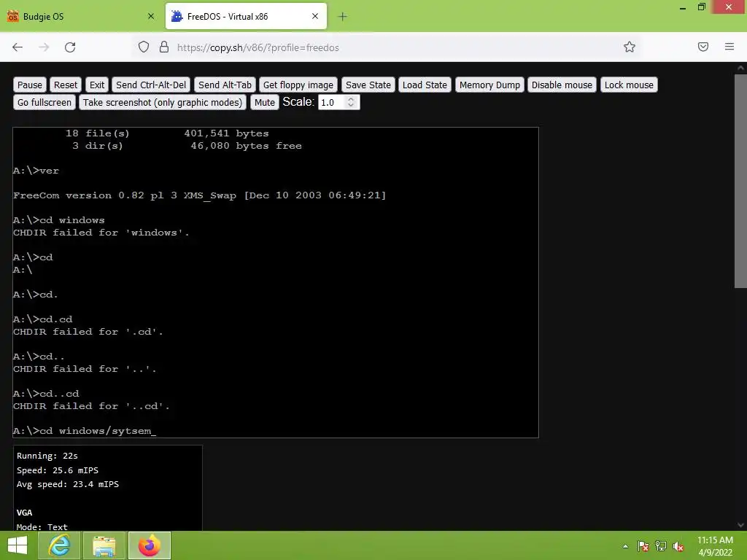Open the Action Center flag icon
This screenshot has width=747, height=560.
click(643, 546)
